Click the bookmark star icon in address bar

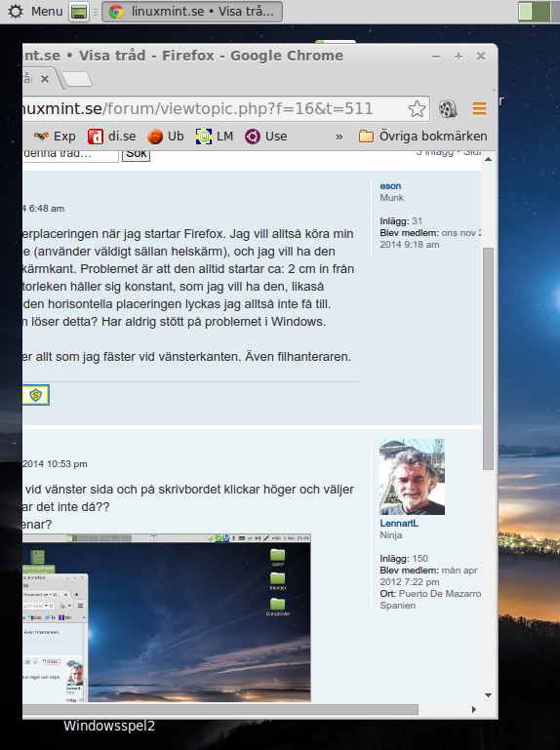pyautogui.click(x=417, y=109)
